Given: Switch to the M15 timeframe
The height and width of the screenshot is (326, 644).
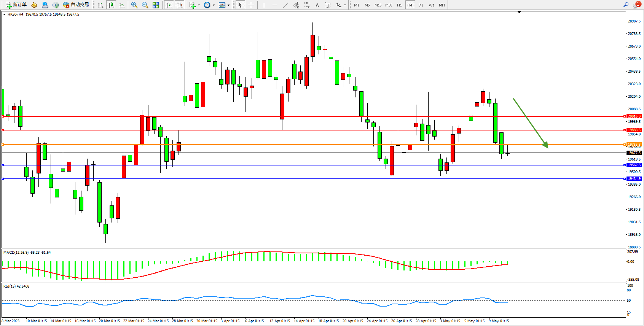Looking at the screenshot, I should click(x=378, y=5).
